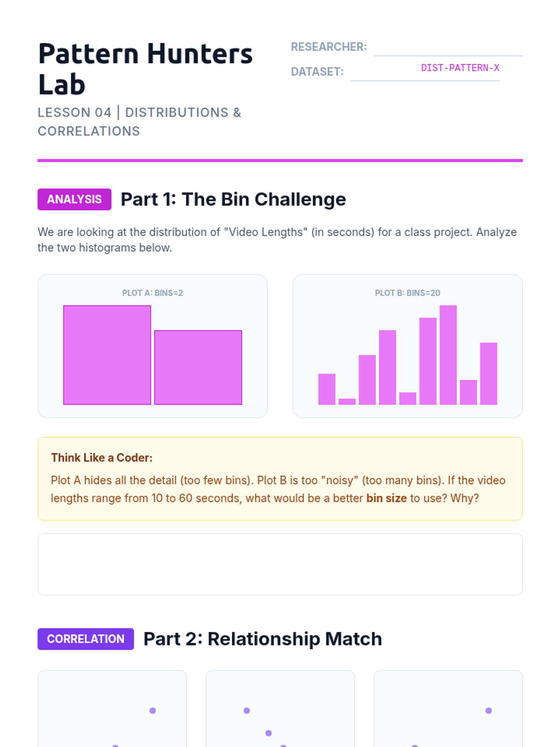Click the PLOT B: BINS=20 label
The width and height of the screenshot is (560, 747).
[407, 293]
